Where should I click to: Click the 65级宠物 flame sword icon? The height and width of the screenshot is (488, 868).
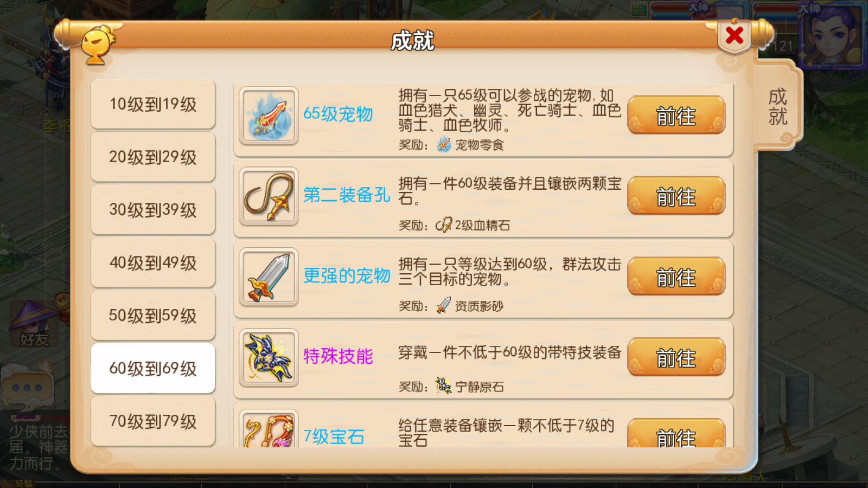269,115
